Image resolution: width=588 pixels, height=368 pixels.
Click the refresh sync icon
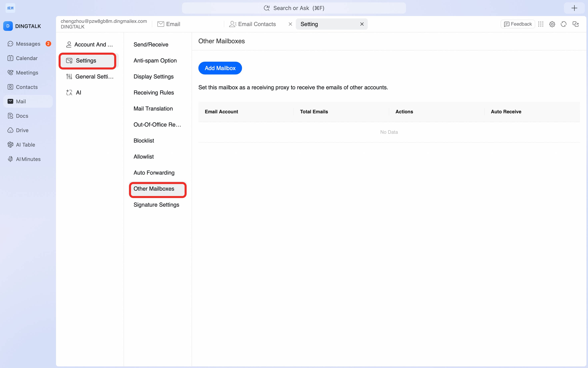pyautogui.click(x=563, y=24)
